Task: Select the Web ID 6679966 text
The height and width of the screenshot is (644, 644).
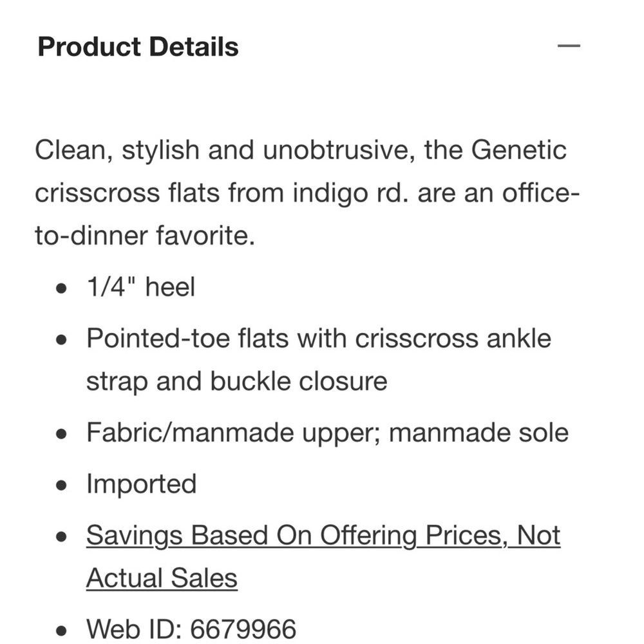Action: coord(191,629)
